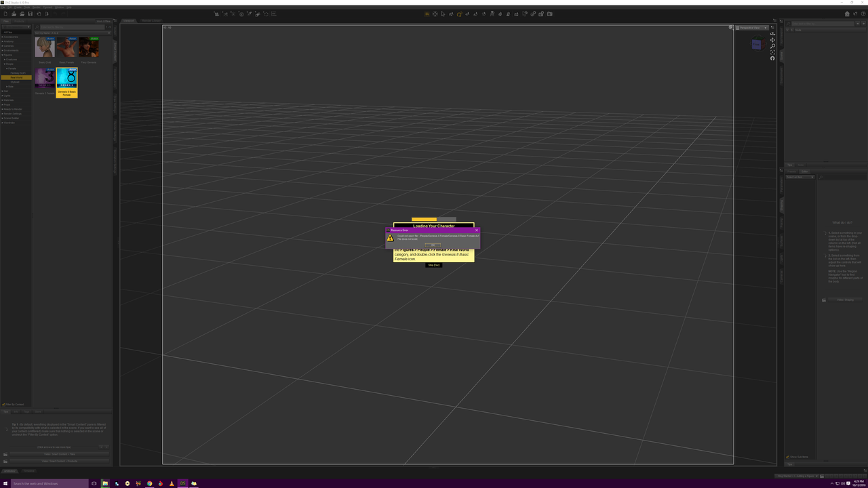Image resolution: width=868 pixels, height=488 pixels.
Task: Click the Scene pane filter text field
Action: tap(823, 24)
